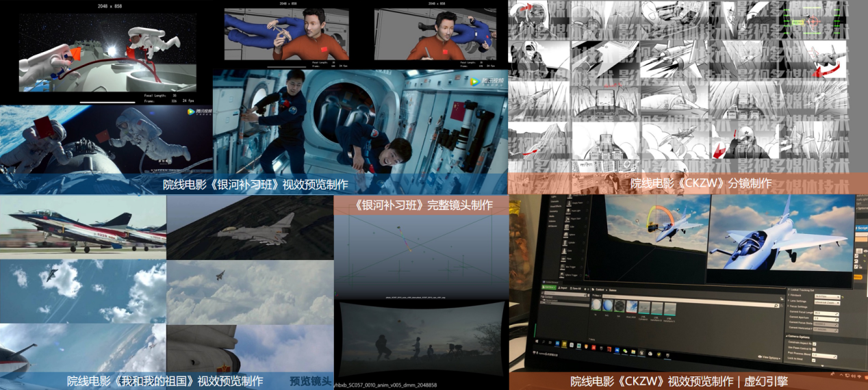This screenshot has height=390, width=868.
Task: Toggle Use Pawn Control Rotation checkbox
Action: click(x=814, y=349)
